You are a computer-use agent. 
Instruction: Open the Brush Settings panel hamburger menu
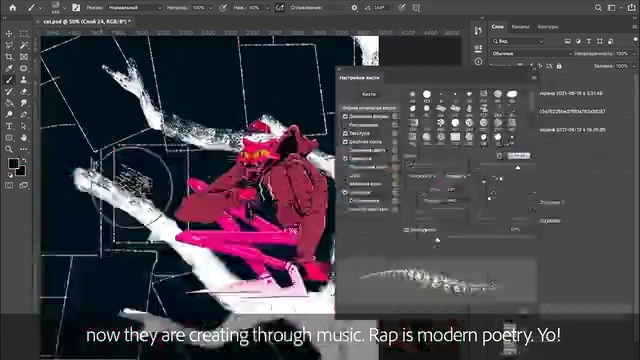(534, 78)
